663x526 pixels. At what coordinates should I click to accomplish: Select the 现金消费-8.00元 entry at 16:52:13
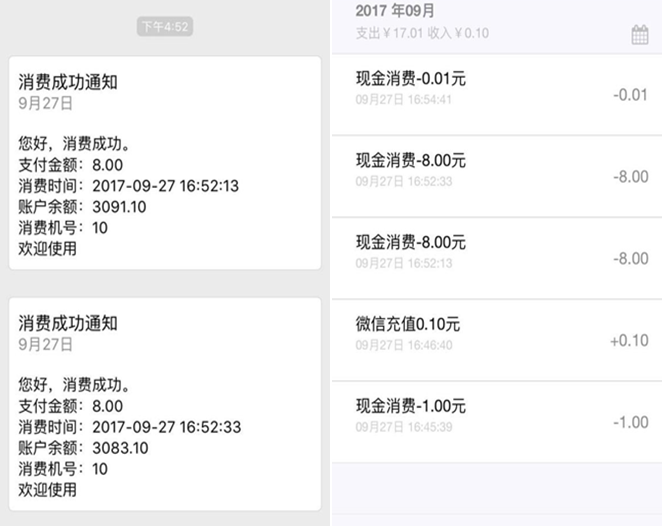497,258
